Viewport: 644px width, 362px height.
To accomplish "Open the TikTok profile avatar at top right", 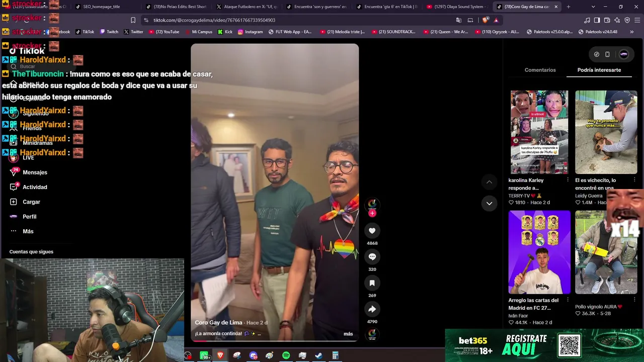I will click(624, 54).
